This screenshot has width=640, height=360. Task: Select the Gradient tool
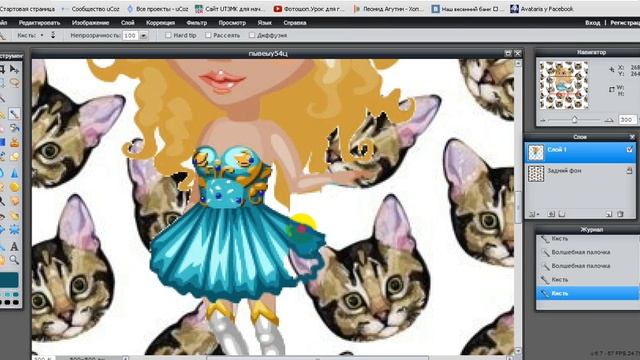2,142
